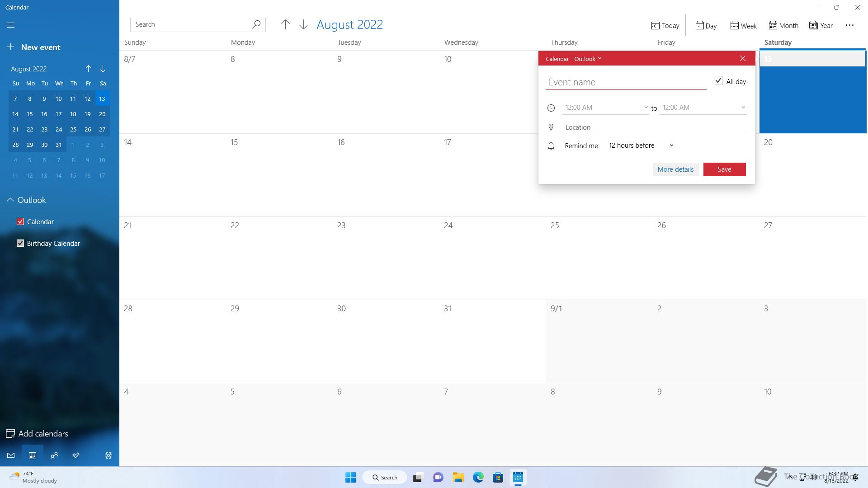Click Calendar app taskbar icon
The image size is (868, 488).
tap(518, 477)
